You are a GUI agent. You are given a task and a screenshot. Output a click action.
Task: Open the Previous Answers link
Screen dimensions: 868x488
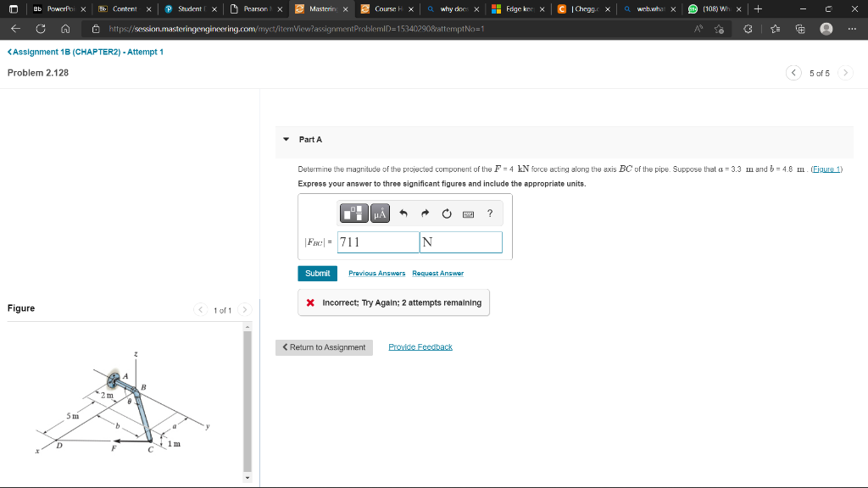376,273
